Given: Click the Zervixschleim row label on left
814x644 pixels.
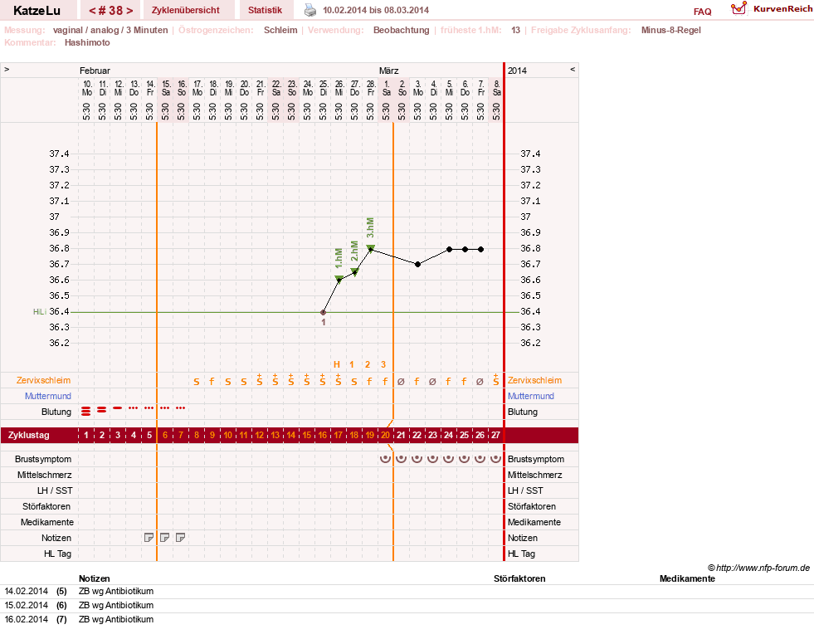Looking at the screenshot, I should click(44, 380).
